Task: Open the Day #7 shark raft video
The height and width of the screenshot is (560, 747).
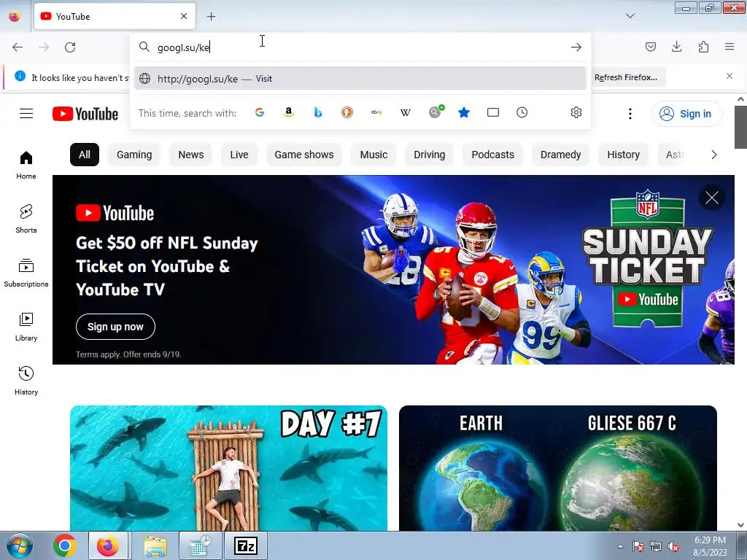Action: (x=228, y=468)
